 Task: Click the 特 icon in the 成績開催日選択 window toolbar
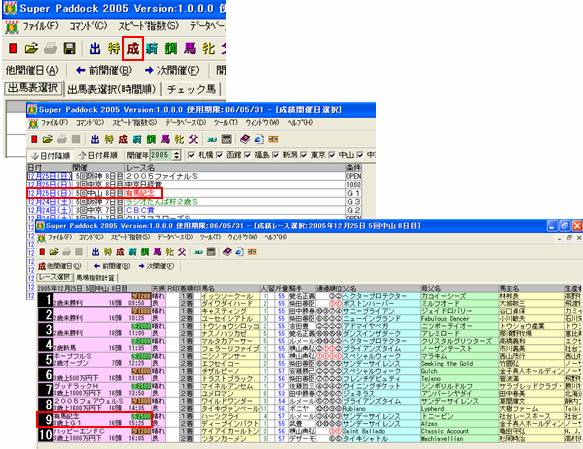109,139
